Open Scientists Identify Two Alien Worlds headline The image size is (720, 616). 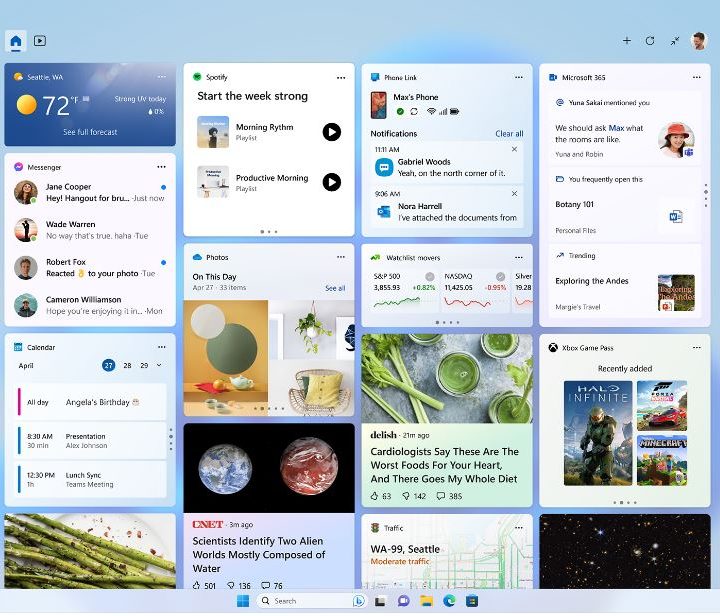click(x=259, y=555)
